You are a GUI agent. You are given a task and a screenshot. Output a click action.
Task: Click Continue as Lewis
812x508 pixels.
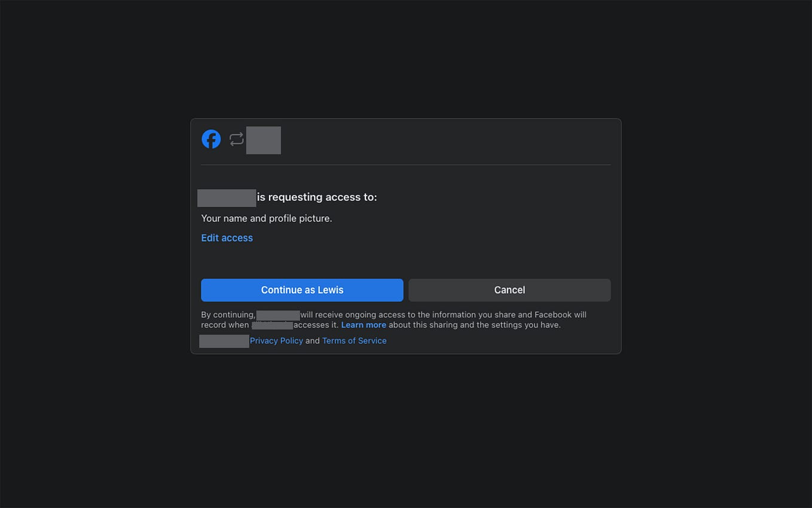tap(302, 290)
